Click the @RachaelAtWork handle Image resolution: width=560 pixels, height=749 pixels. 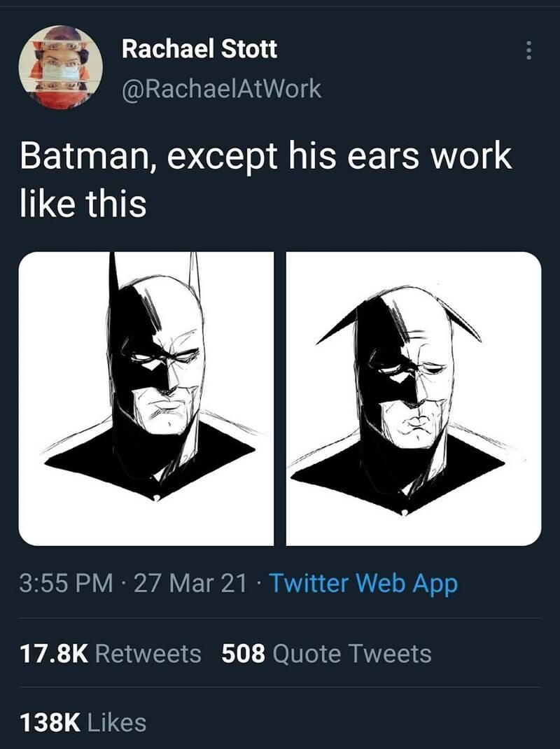(221, 89)
